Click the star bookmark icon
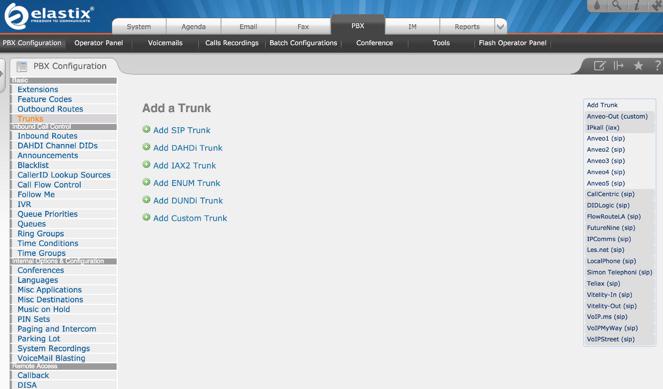Image resolution: width=663 pixels, height=389 pixels. pyautogui.click(x=638, y=66)
